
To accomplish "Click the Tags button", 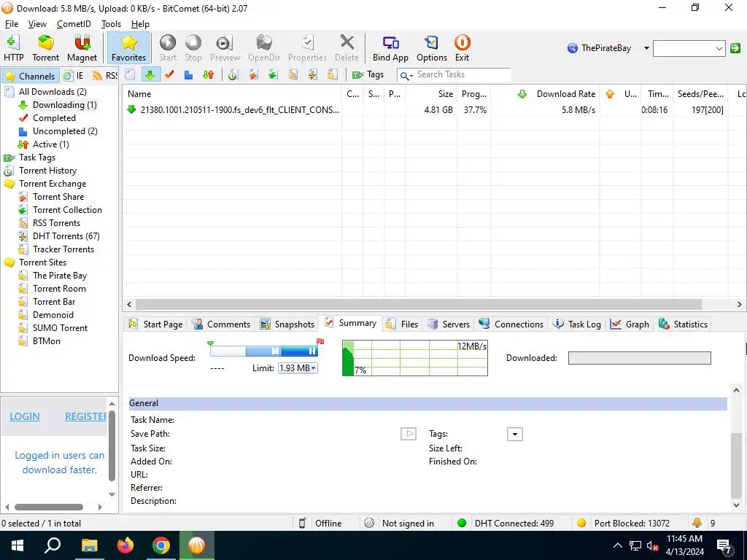I will click(x=368, y=75).
